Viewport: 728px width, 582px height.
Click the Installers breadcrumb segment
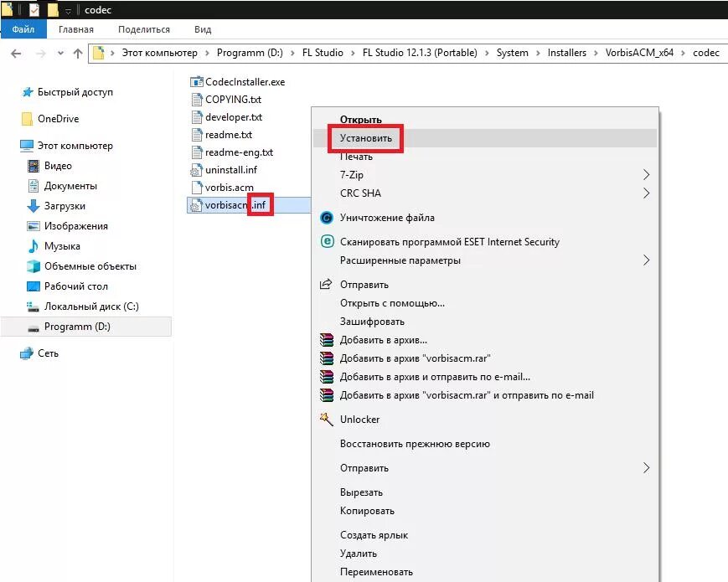tap(567, 53)
